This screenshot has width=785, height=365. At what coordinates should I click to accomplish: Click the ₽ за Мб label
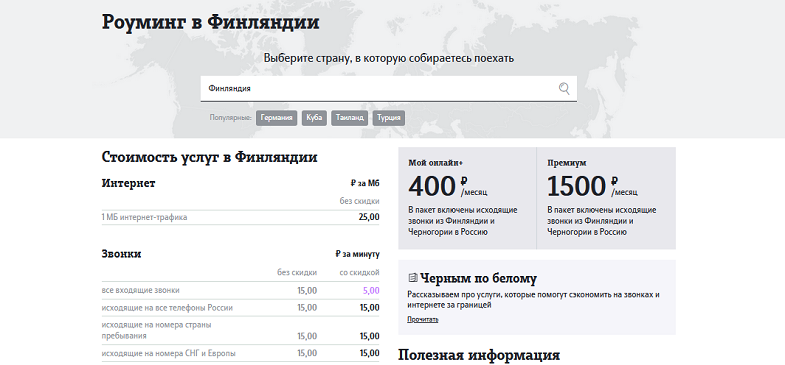click(x=365, y=184)
